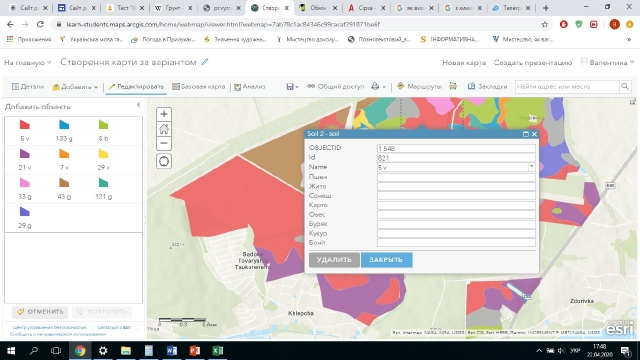
Task: Click the Соняш input field
Action: click(456, 196)
